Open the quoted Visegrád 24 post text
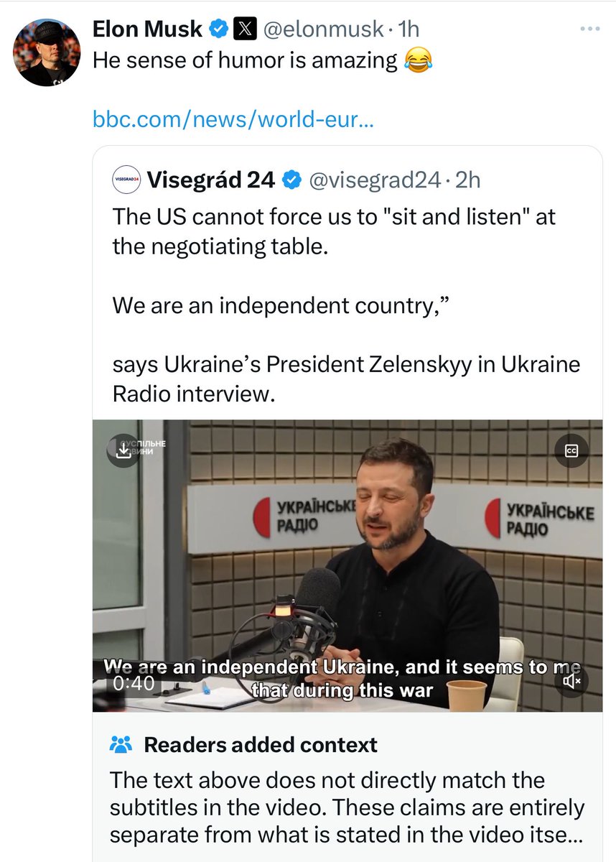The image size is (616, 862). pyautogui.click(x=346, y=305)
